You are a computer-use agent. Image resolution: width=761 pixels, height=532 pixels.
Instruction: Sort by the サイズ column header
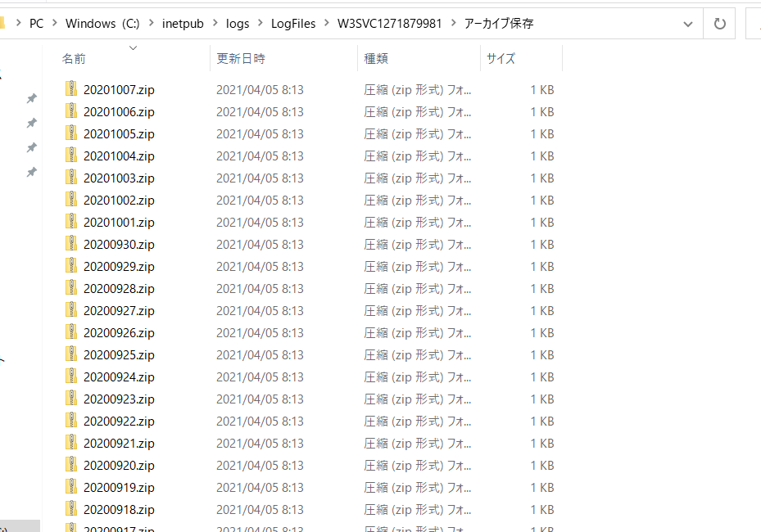click(x=501, y=59)
